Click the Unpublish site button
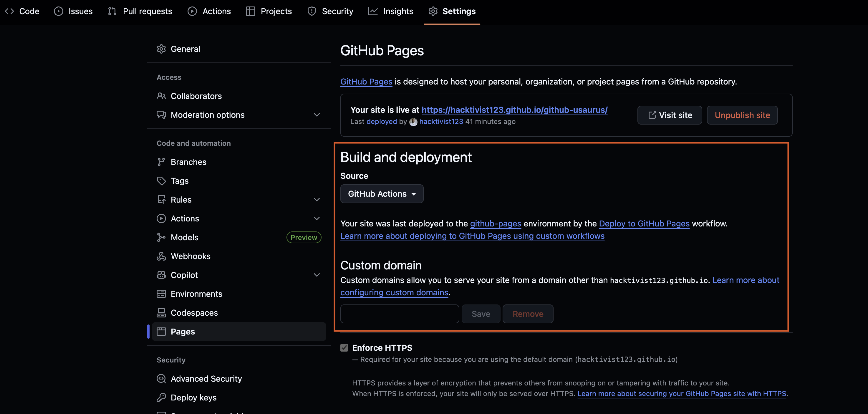The image size is (868, 414). click(742, 115)
